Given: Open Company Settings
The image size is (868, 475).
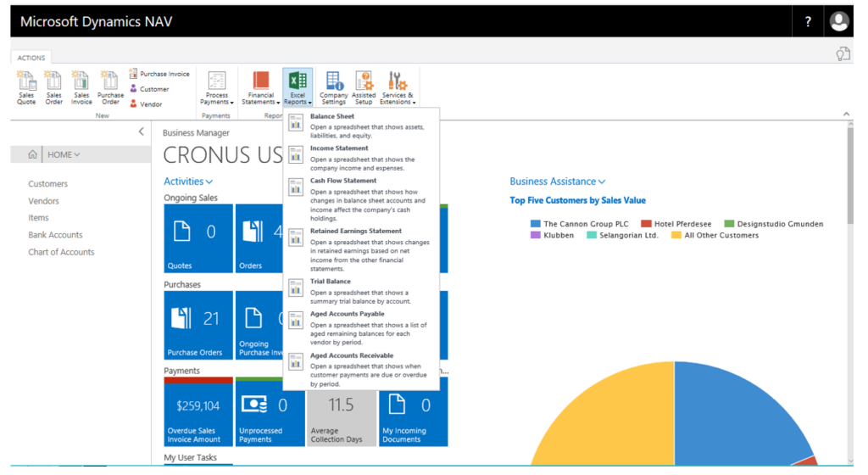Looking at the screenshot, I should point(333,87).
